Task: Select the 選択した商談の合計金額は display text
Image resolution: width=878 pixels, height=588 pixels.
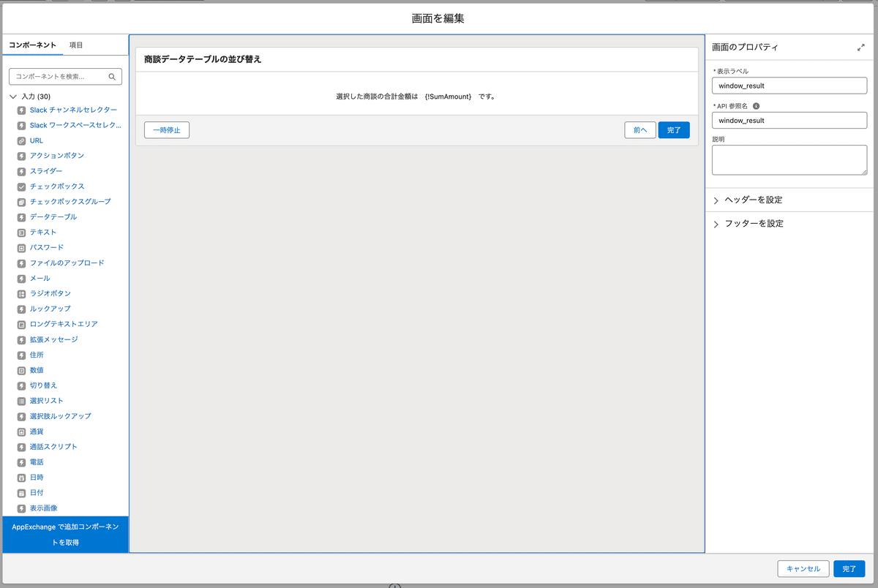Action: (417, 97)
